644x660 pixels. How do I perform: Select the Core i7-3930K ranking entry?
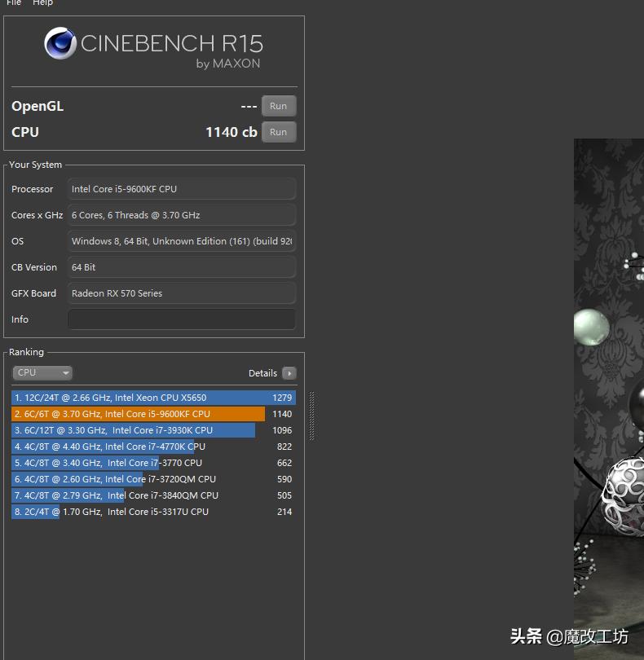pyautogui.click(x=153, y=430)
